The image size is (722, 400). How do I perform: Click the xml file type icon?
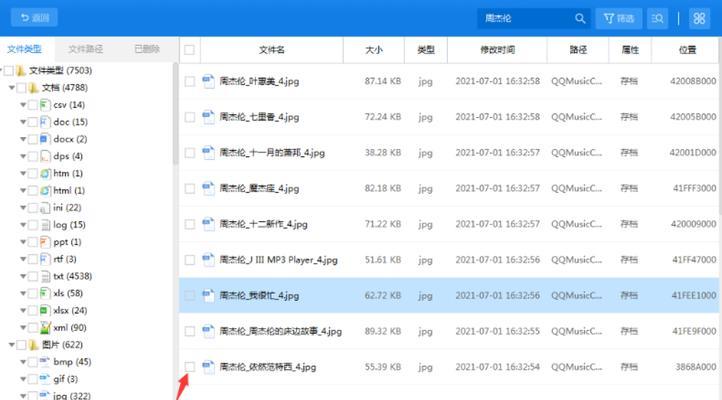point(45,328)
